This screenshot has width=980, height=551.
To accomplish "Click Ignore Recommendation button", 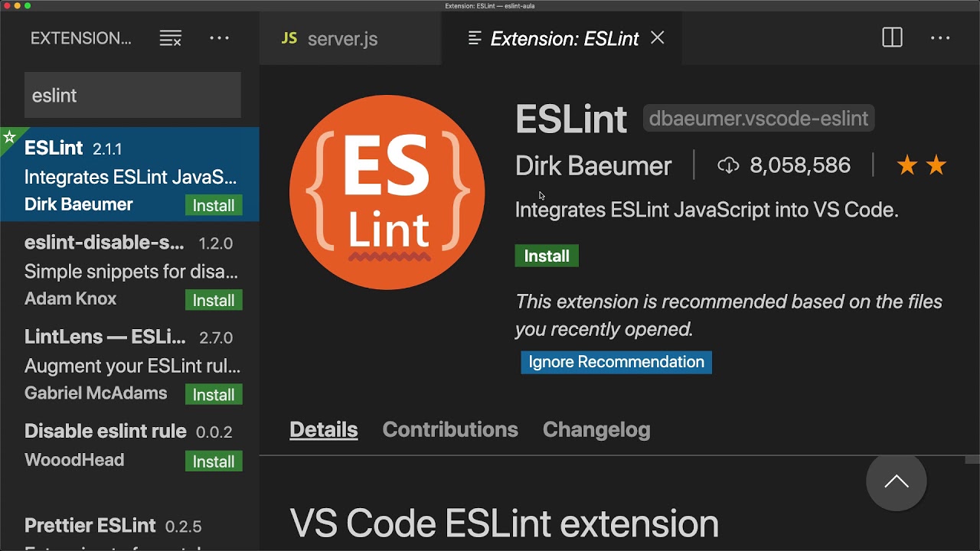I will point(616,362).
